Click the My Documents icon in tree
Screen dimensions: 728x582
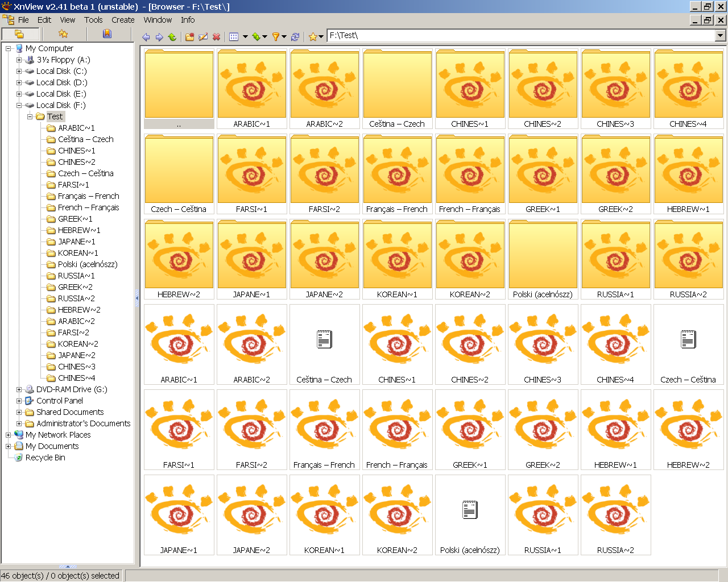pos(19,446)
